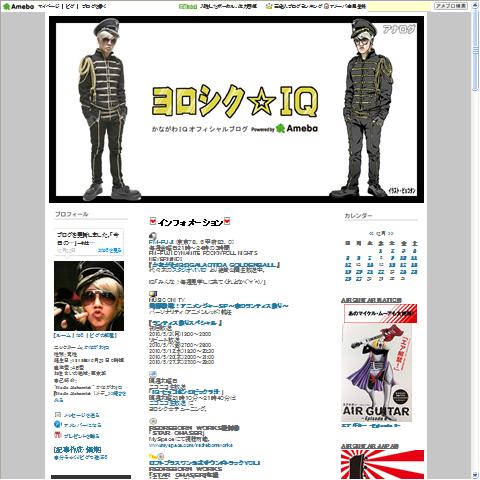Open the ピグの部屋 link under profile photo
Screen dimensions: 480x480
coord(102,335)
